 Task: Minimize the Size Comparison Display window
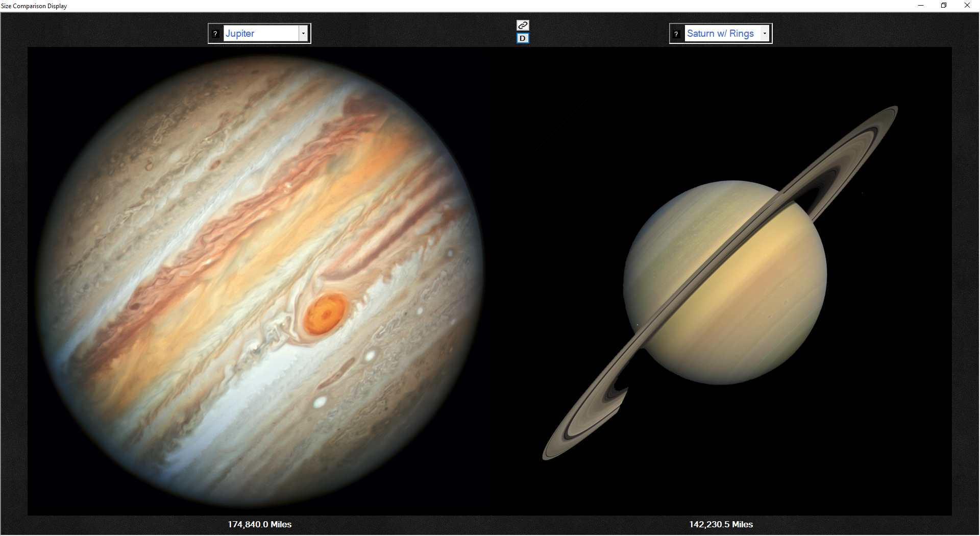(x=921, y=6)
